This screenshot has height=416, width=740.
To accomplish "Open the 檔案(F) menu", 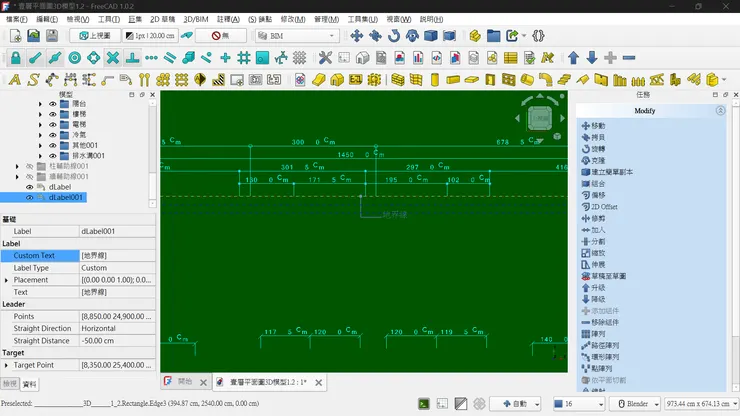I will tap(17, 19).
